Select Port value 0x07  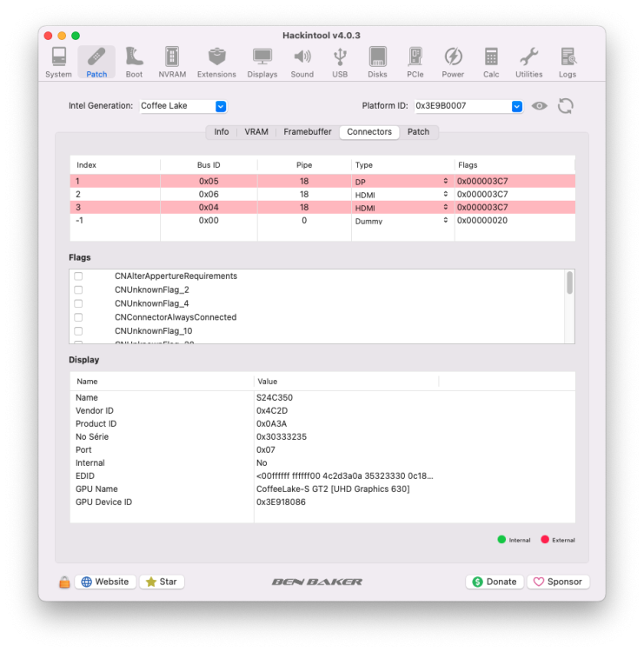pos(266,450)
